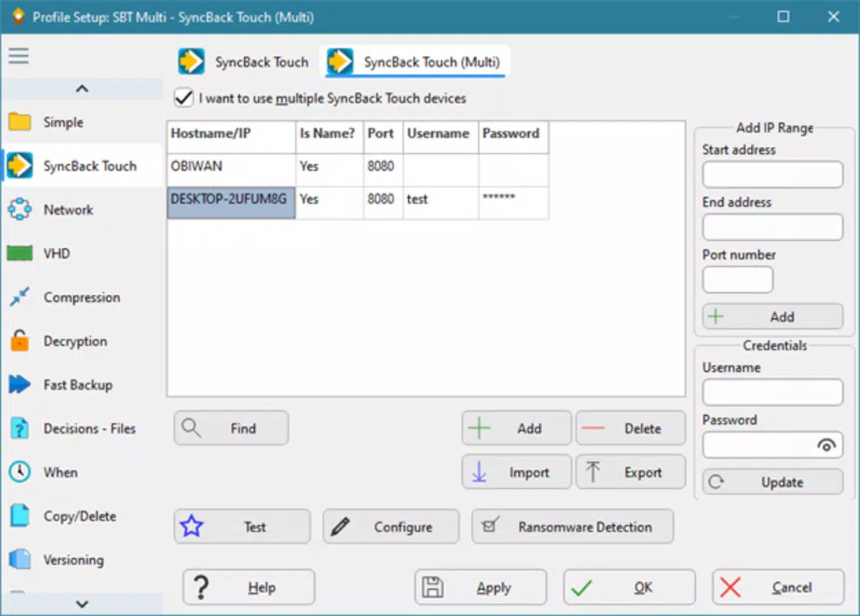
Task: Click the Simple folder icon in sidebar
Action: 20,122
